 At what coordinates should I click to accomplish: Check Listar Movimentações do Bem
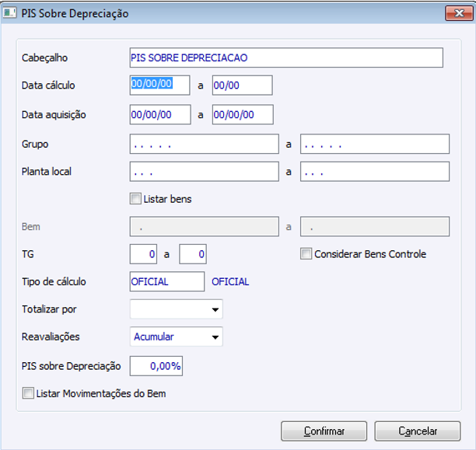(29, 394)
